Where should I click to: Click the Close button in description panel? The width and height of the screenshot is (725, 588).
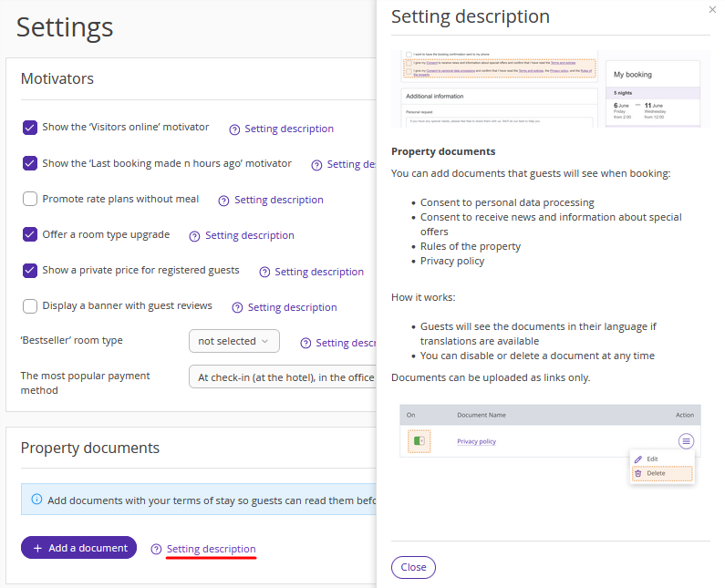click(413, 567)
